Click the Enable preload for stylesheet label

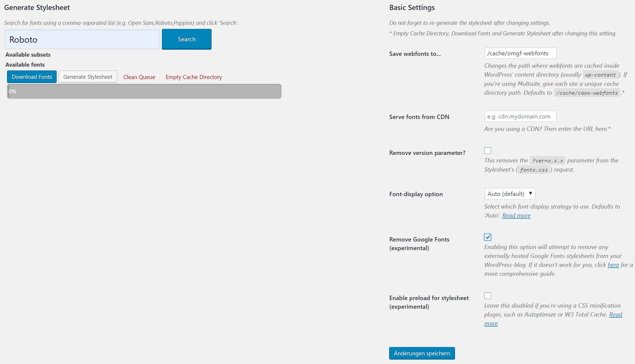[429, 298]
